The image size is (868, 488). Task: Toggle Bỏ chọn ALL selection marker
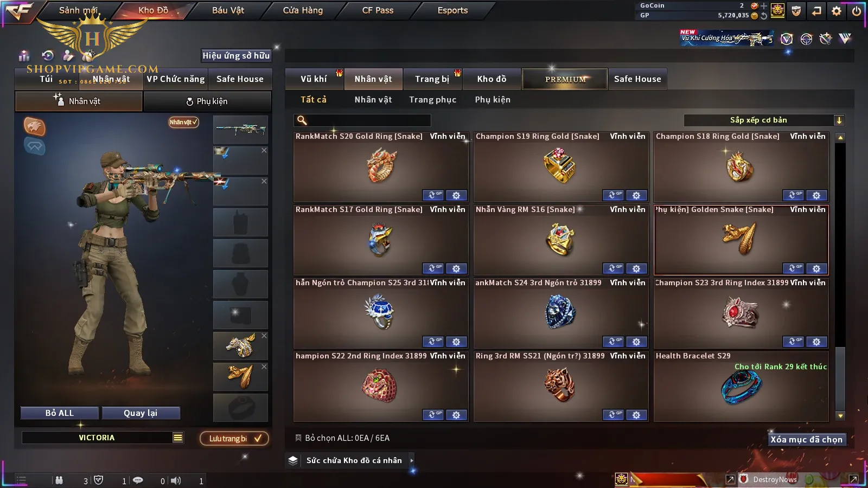tap(298, 438)
